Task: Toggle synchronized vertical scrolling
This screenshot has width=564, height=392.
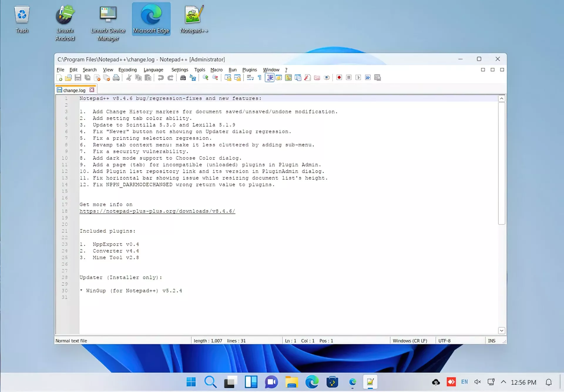Action: point(228,78)
